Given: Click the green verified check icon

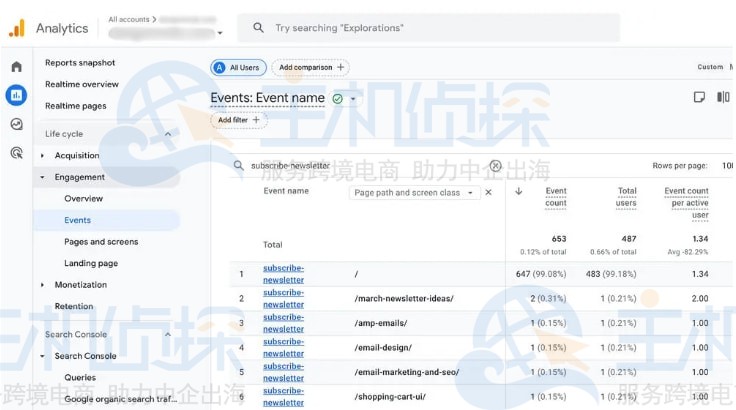Looking at the screenshot, I should click(x=337, y=99).
